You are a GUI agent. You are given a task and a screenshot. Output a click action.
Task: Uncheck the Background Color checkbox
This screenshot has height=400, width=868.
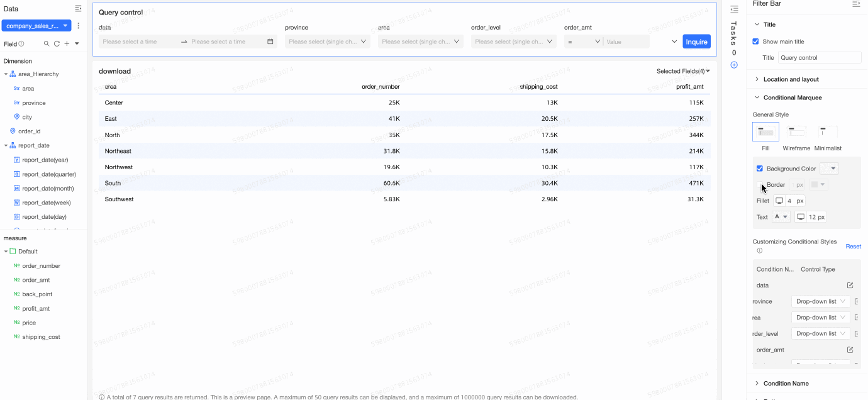click(x=760, y=169)
